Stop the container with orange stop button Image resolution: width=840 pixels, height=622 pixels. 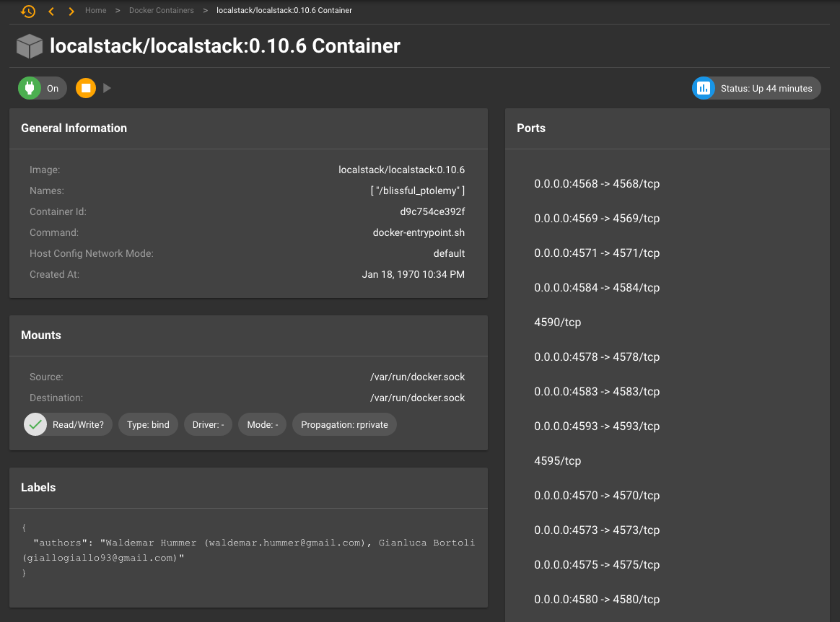coord(86,88)
